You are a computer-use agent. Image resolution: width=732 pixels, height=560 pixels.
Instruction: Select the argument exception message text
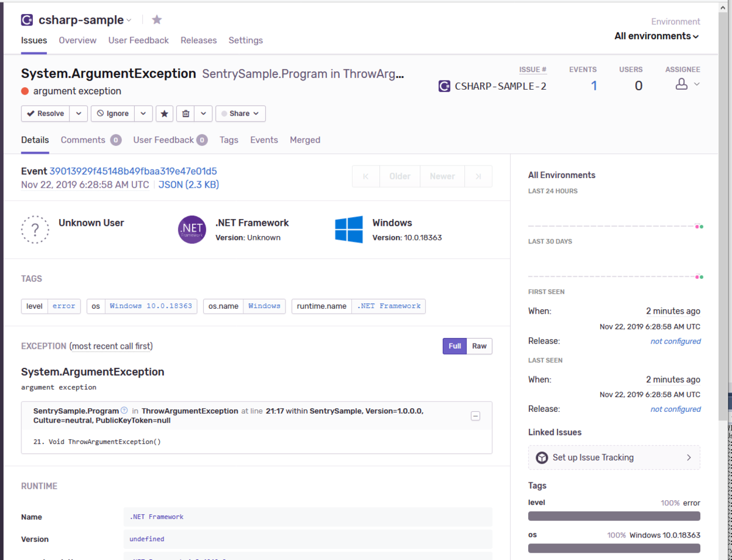tap(59, 387)
